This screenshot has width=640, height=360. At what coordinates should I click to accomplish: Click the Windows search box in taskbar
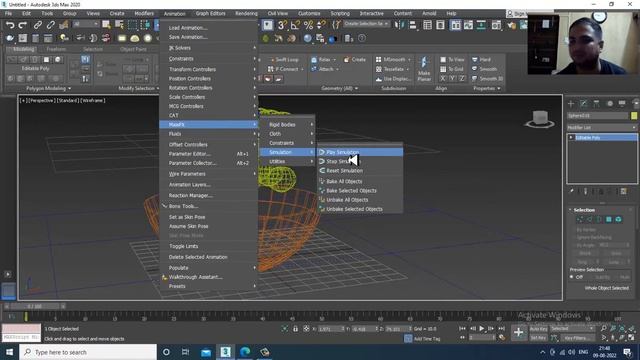click(x=88, y=352)
